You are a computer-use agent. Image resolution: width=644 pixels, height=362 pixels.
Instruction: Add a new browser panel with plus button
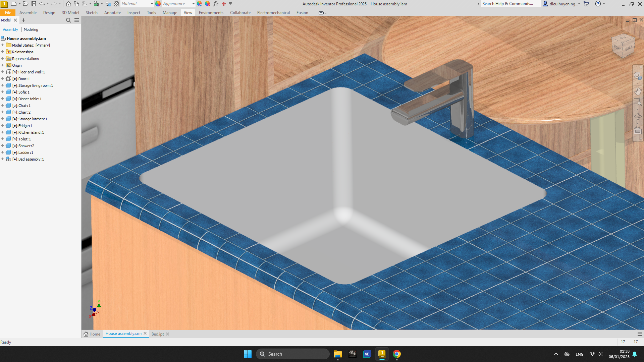pos(23,20)
